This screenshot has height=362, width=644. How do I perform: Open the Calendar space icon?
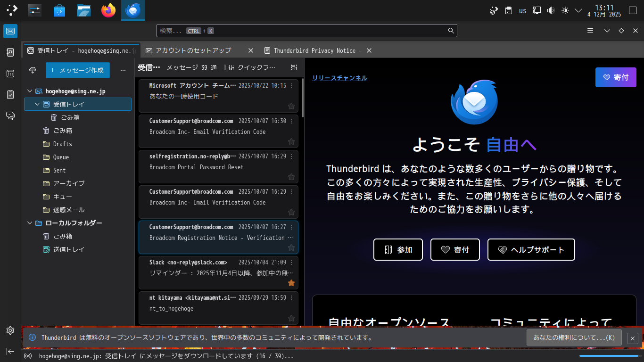10,74
